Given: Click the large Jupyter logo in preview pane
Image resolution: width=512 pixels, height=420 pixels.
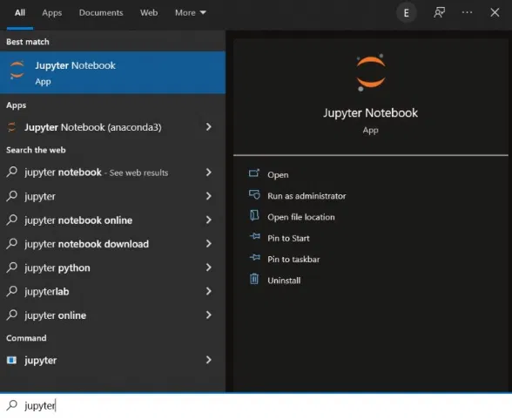Looking at the screenshot, I should coord(371,72).
